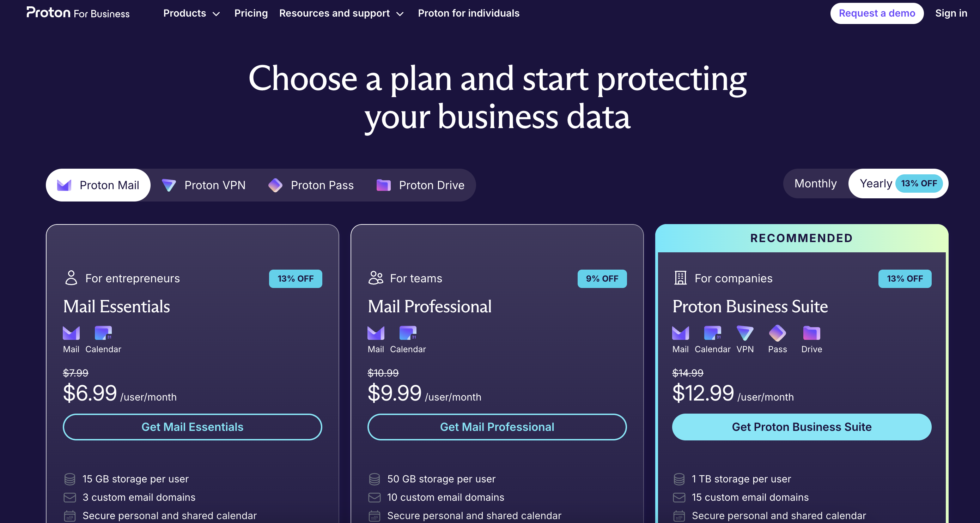Click Request a demo button
Image resolution: width=980 pixels, height=523 pixels.
coord(877,13)
